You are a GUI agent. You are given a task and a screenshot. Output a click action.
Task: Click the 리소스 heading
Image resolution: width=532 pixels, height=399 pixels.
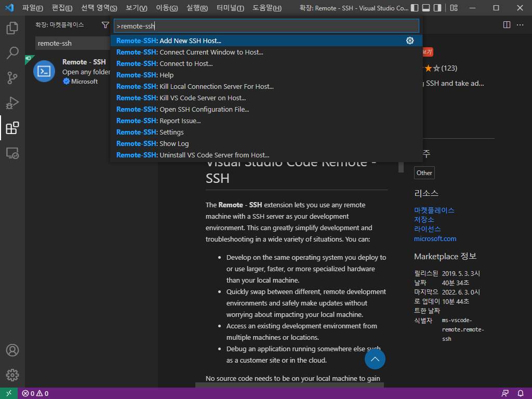pyautogui.click(x=426, y=193)
